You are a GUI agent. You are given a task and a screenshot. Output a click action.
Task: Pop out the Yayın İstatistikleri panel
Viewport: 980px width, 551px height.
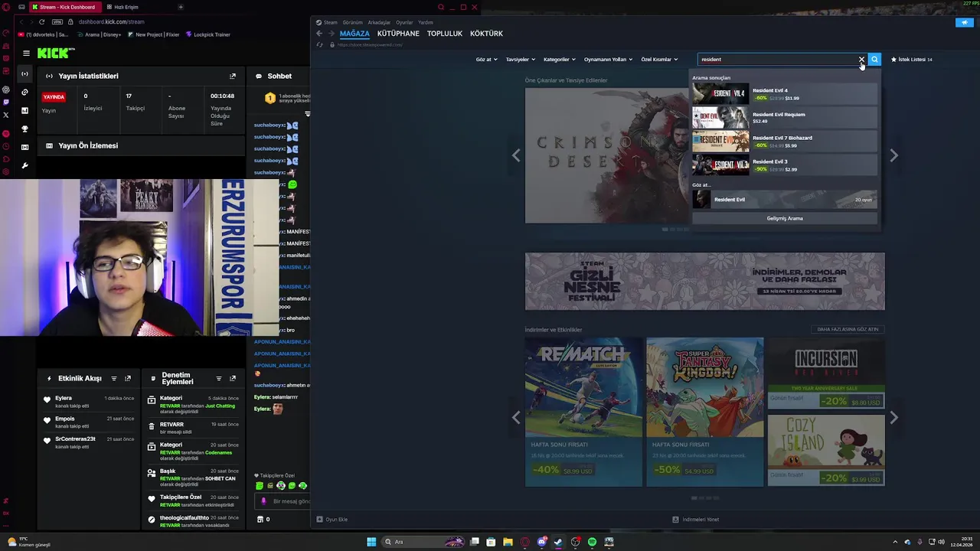[x=233, y=76]
